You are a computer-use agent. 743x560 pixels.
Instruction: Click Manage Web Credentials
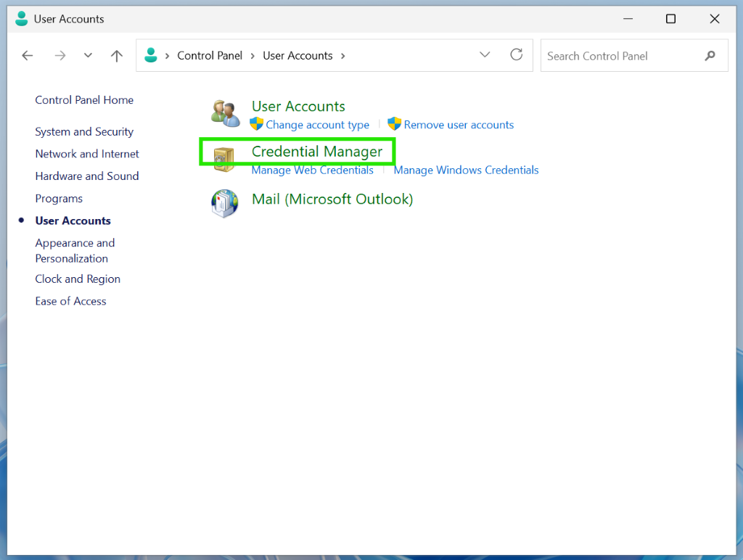[x=312, y=170]
